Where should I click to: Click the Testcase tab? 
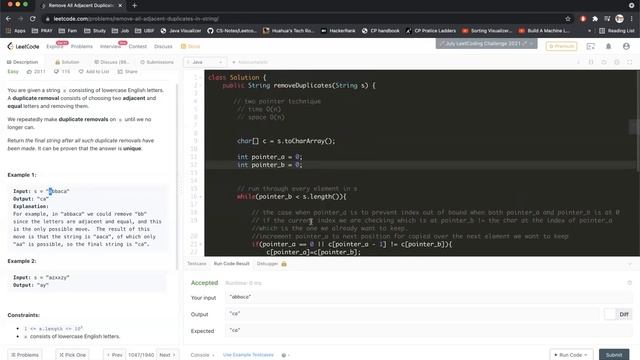[196, 264]
